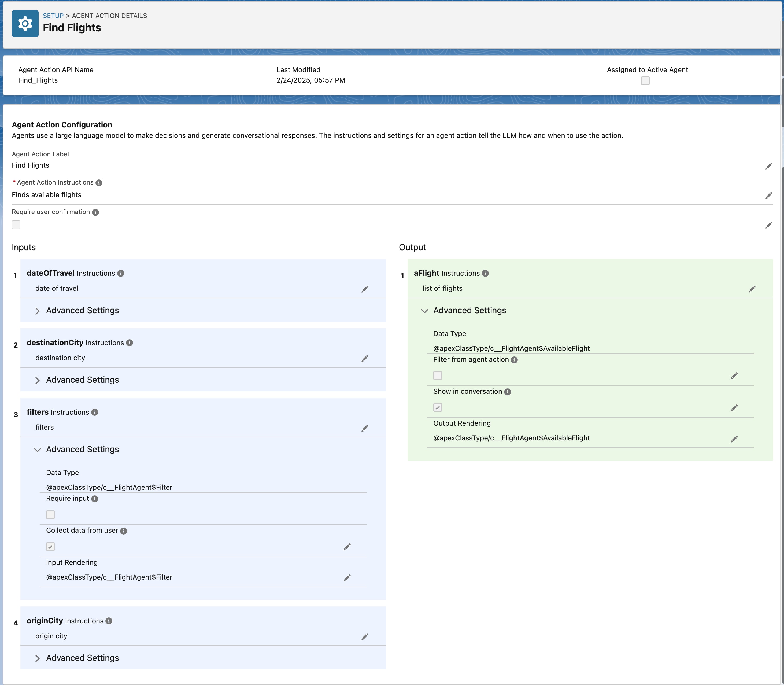Image resolution: width=784 pixels, height=685 pixels.
Task: Edit destinationCity instructions pencil icon
Action: coord(365,359)
